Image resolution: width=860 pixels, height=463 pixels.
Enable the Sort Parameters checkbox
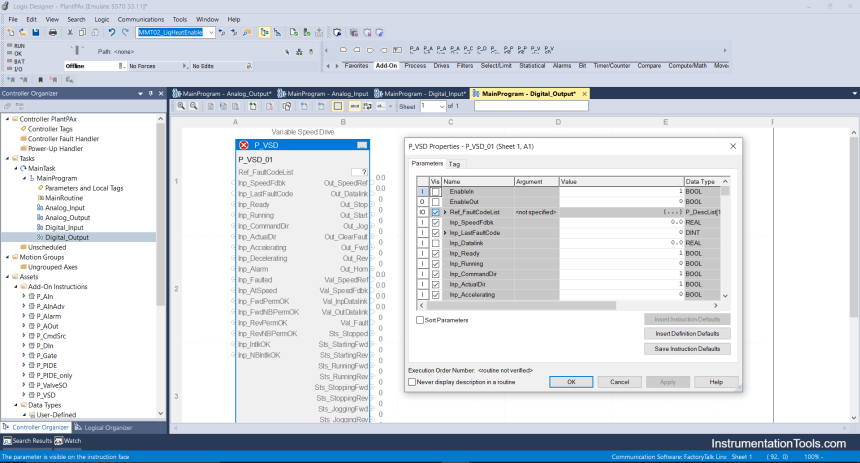click(x=420, y=320)
